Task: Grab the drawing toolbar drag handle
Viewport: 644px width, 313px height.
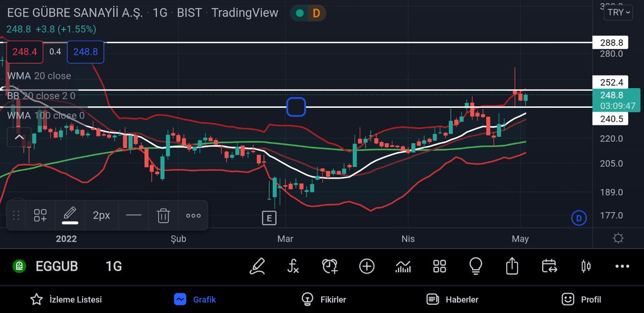Action: tap(16, 215)
